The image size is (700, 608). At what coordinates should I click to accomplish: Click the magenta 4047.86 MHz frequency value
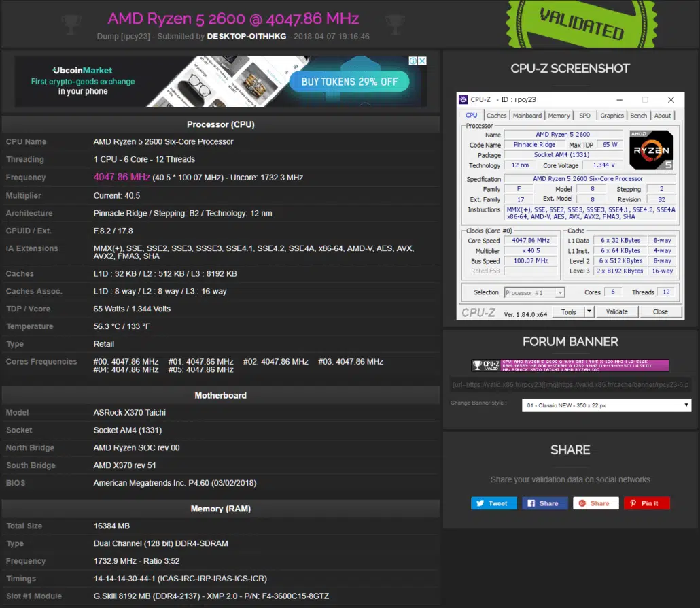pyautogui.click(x=122, y=177)
